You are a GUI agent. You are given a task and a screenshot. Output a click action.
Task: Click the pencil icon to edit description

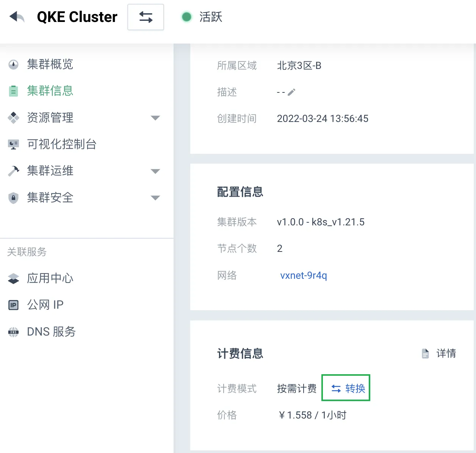pos(291,92)
